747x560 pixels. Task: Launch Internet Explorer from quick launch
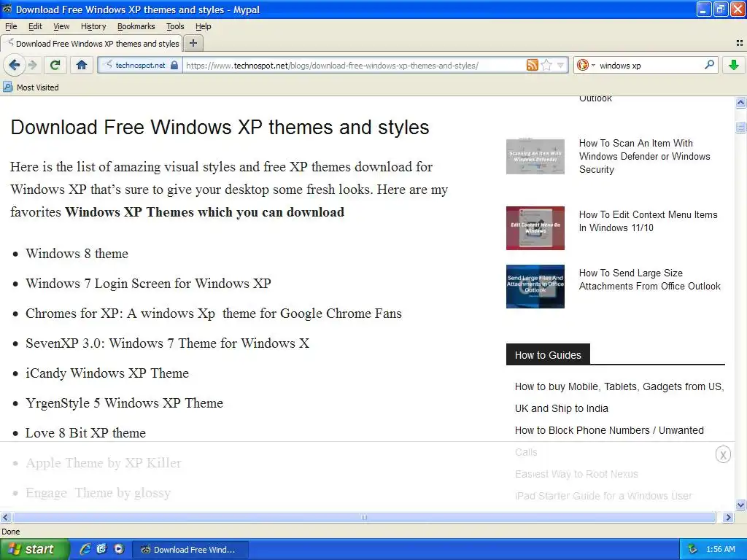pyautogui.click(x=85, y=550)
